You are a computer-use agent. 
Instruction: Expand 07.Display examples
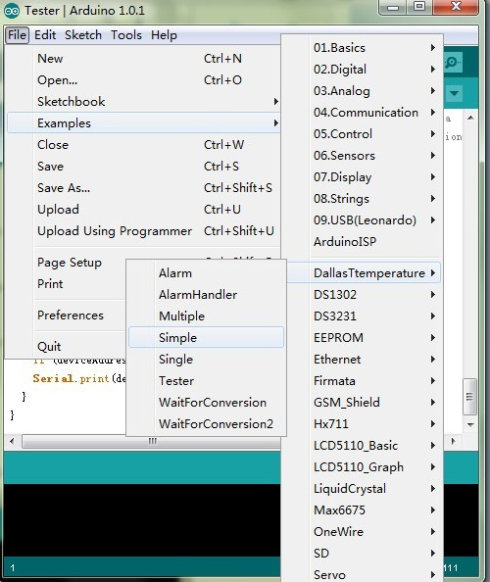(x=362, y=177)
